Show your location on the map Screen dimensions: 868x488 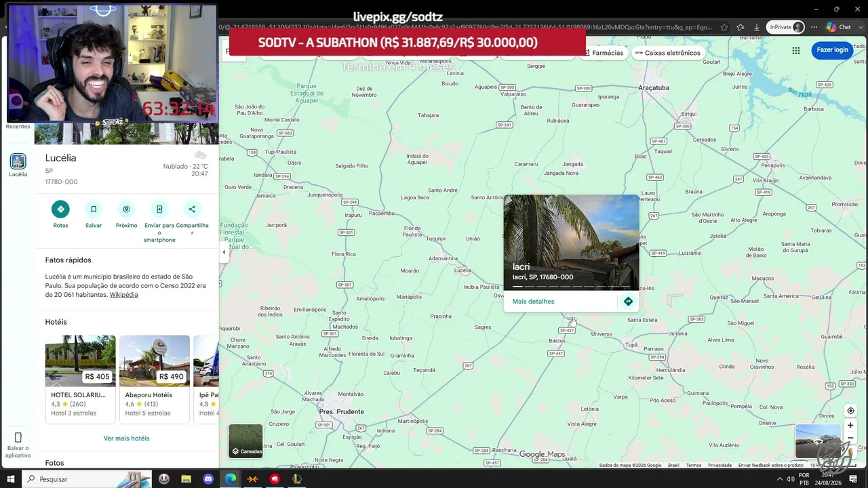[850, 411]
